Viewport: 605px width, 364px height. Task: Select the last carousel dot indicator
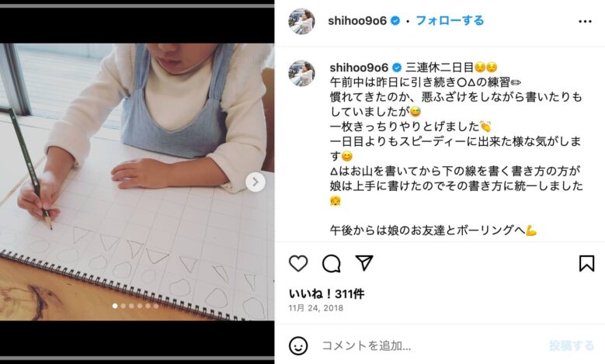[156, 306]
